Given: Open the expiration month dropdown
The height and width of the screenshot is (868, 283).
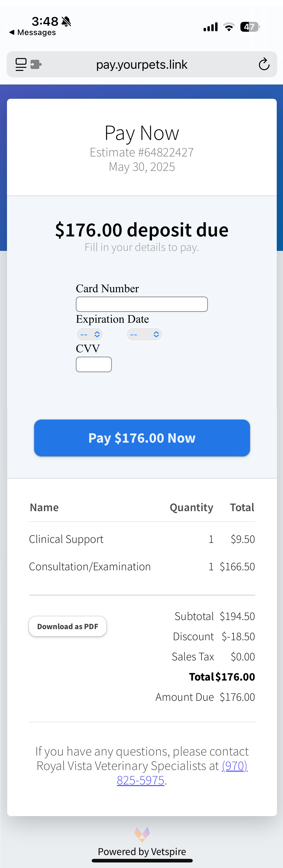Looking at the screenshot, I should pyautogui.click(x=89, y=334).
